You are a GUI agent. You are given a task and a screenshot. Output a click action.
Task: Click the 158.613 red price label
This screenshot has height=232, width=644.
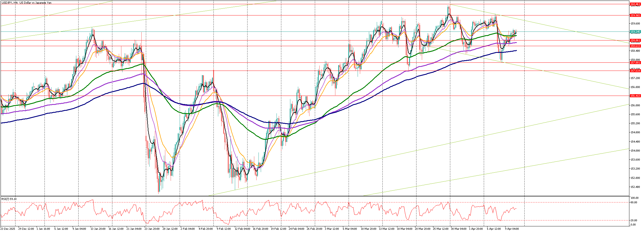(635, 46)
